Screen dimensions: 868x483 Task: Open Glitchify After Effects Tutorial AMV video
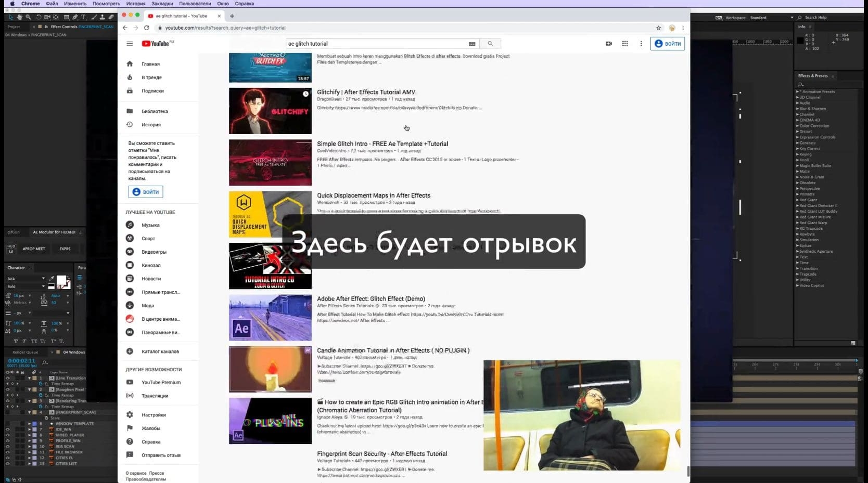coord(366,92)
